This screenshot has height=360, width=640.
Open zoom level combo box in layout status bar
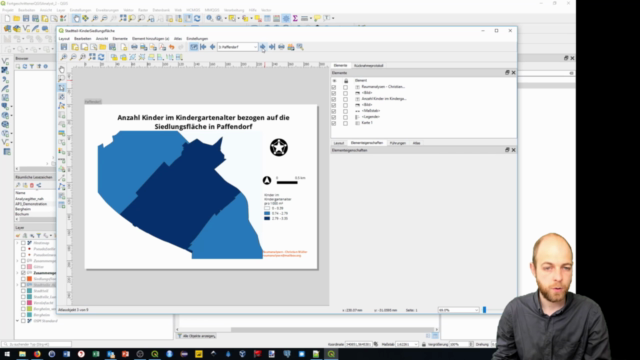click(458, 310)
